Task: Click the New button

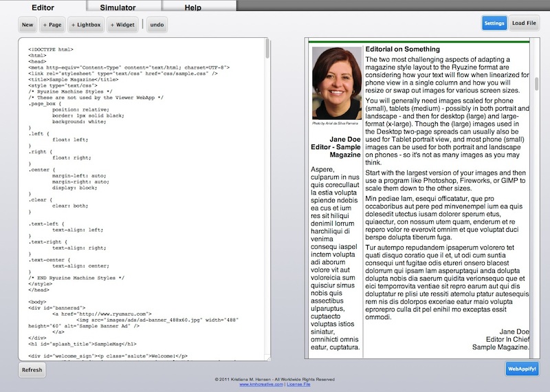Action: [27, 25]
